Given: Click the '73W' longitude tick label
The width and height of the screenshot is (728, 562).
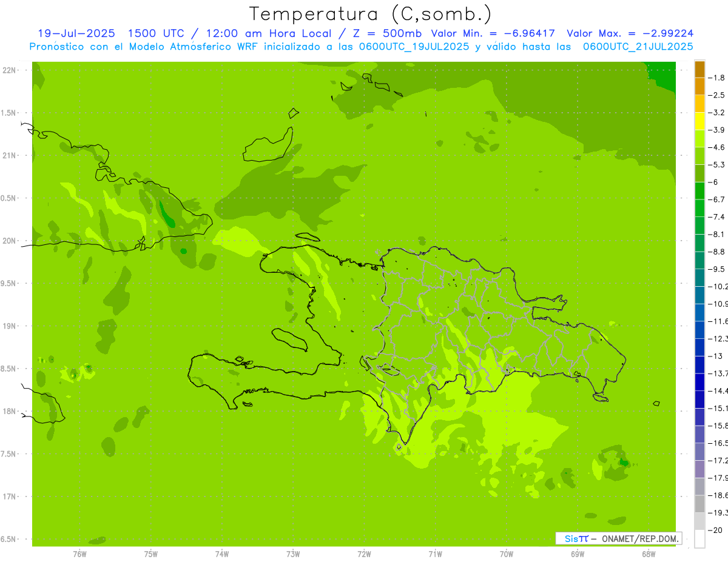Looking at the screenshot, I should (293, 554).
